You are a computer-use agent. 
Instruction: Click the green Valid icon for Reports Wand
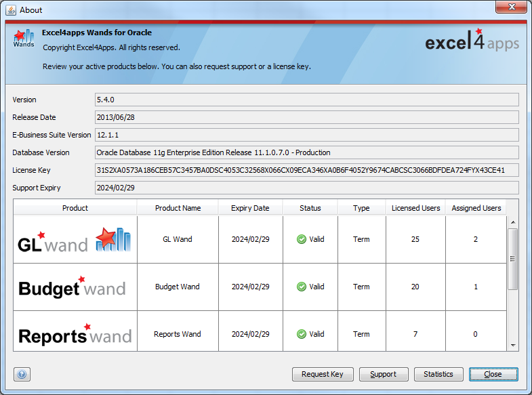coord(302,334)
